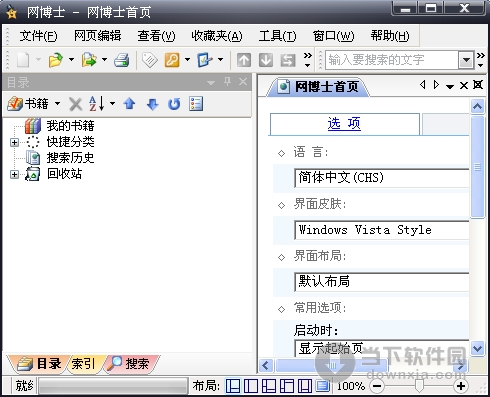Click the blue refresh arrow icon
The width and height of the screenshot is (490, 397).
pos(174,104)
